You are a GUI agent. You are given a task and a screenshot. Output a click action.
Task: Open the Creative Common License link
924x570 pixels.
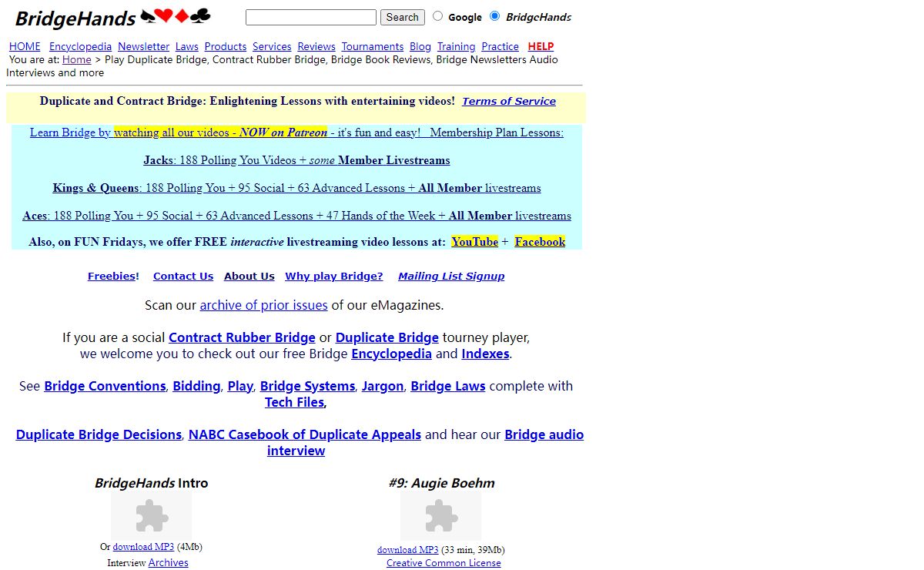click(x=444, y=563)
